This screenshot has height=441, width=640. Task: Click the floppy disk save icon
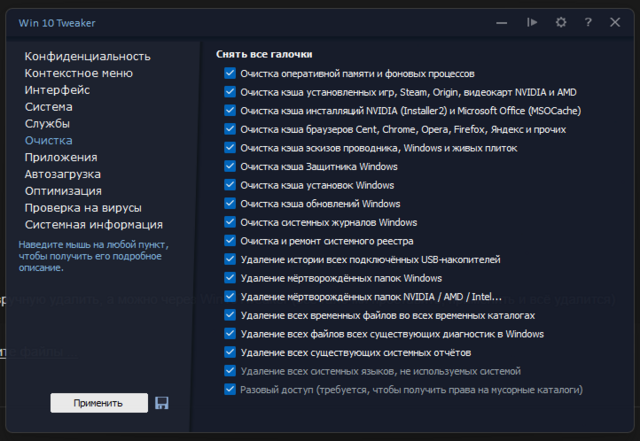click(162, 402)
